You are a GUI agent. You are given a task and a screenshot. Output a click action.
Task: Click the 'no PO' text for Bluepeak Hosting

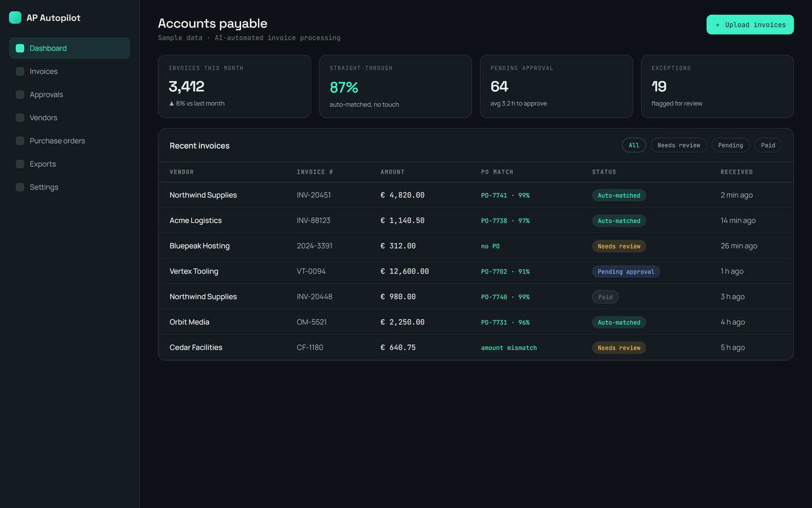click(x=490, y=246)
